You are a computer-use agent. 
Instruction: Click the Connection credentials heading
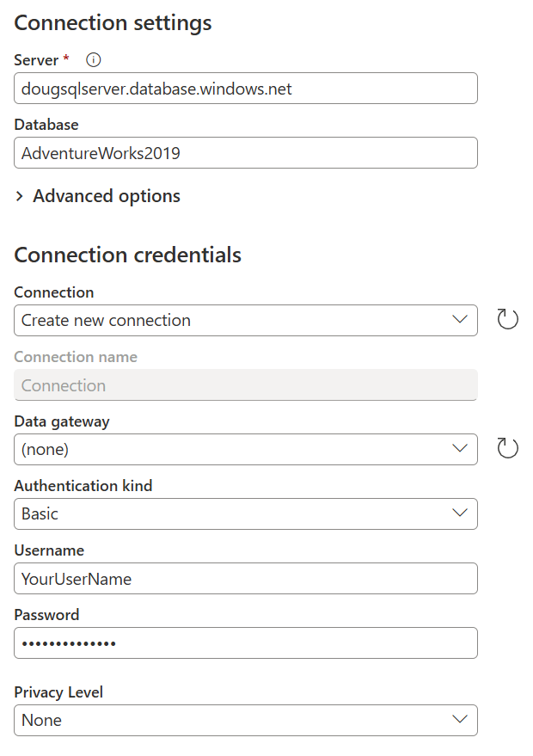[x=127, y=255]
